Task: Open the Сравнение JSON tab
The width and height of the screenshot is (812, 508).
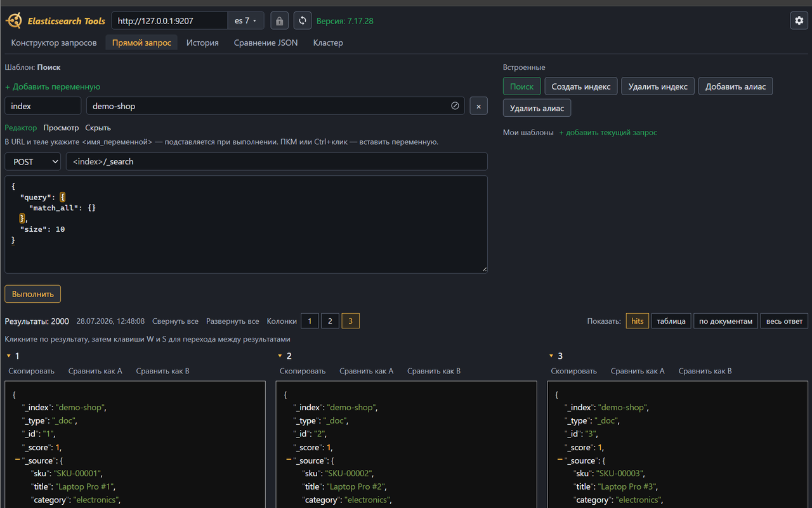Action: click(266, 43)
